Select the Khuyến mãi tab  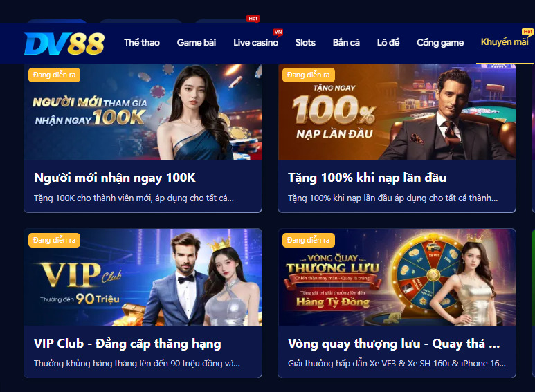tap(505, 42)
